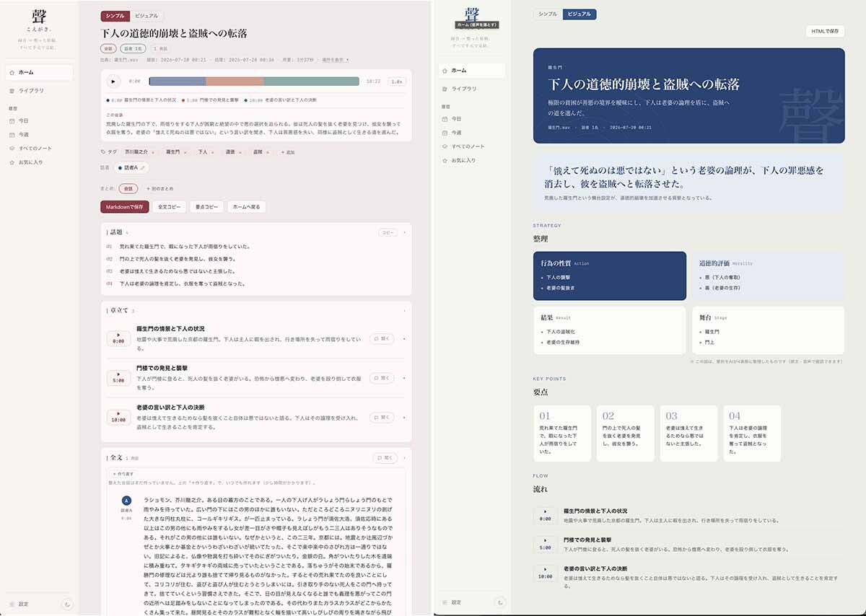Play 0:00 flow item in right window
Viewport: 866px width, 616px height.
pos(545,515)
